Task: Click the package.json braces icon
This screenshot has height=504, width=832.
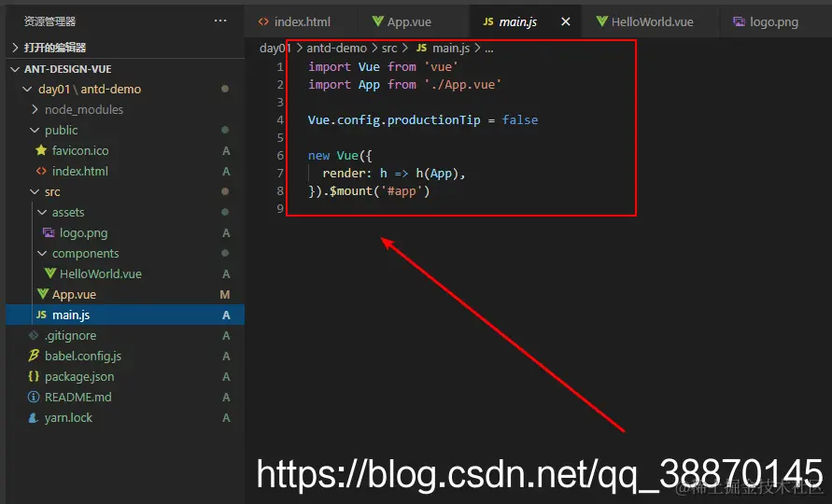Action: [x=34, y=376]
